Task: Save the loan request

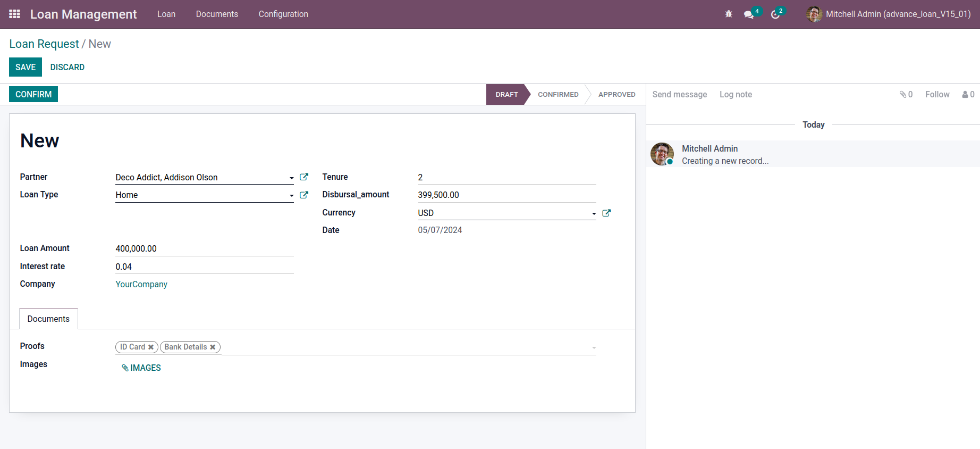Action: tap(26, 67)
